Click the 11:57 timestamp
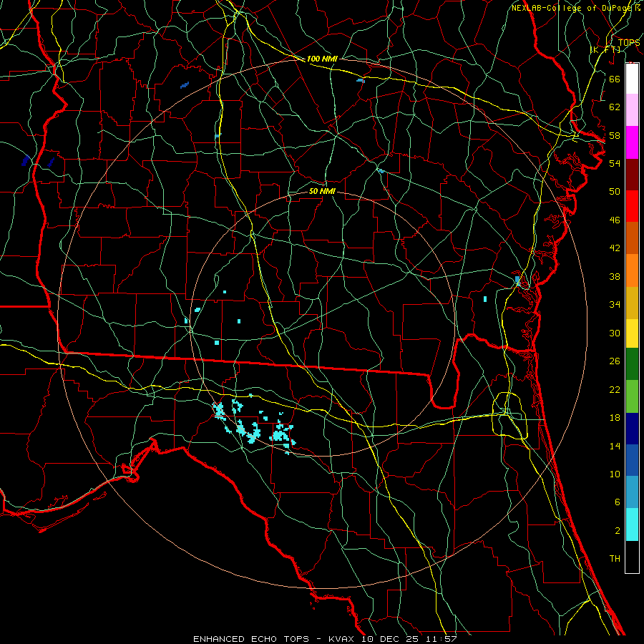644x644 pixels. click(x=440, y=639)
